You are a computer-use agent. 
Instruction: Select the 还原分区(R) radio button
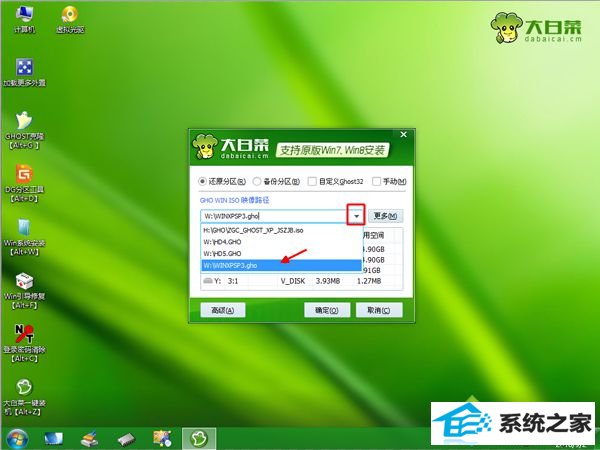click(202, 181)
